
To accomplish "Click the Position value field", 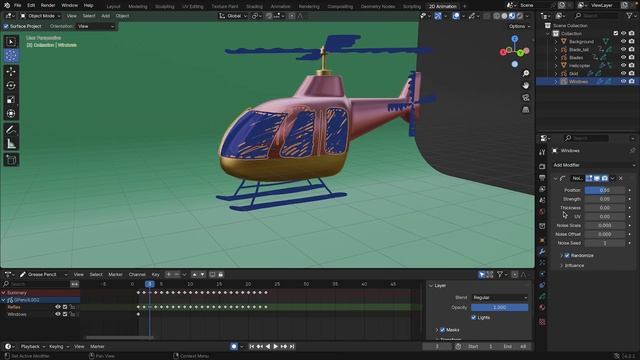I will 604,190.
